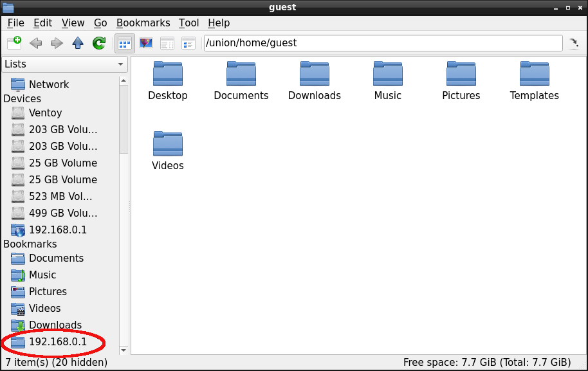
Task: Select the Templates folder in the file view
Action: 535,81
